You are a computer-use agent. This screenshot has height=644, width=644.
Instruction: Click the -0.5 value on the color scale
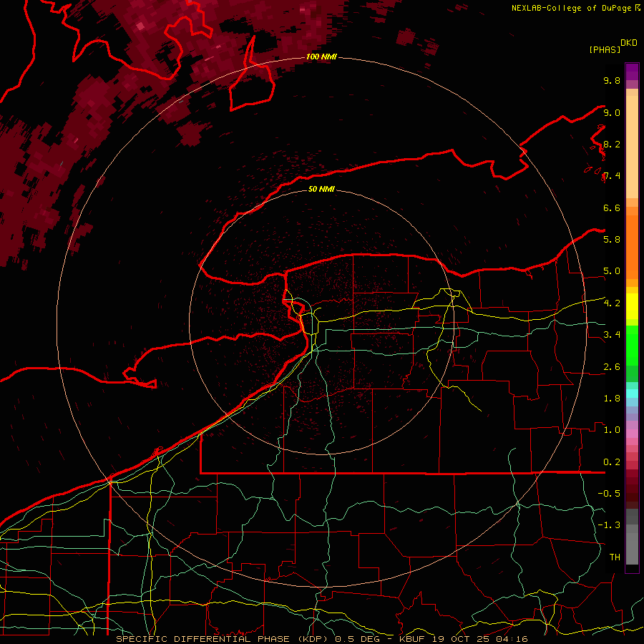(x=609, y=494)
